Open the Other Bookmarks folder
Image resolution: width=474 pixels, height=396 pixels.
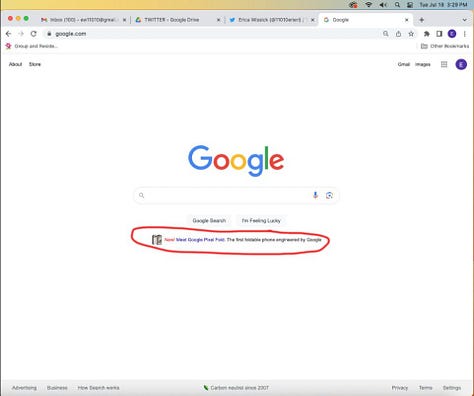coord(445,46)
